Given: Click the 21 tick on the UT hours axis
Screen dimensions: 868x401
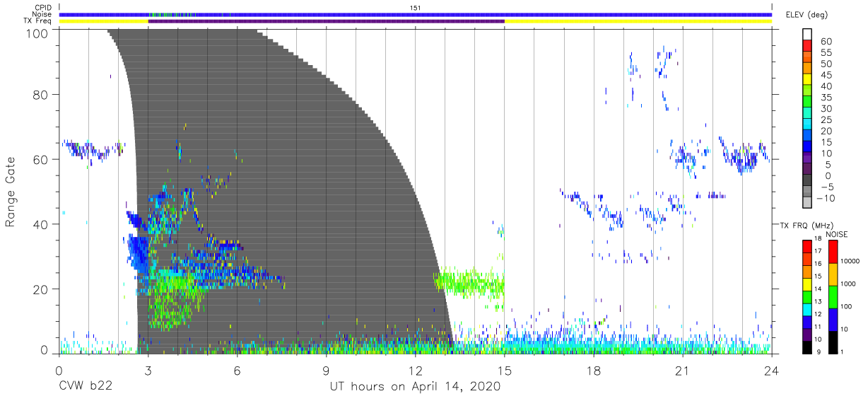Looking at the screenshot, I should [683, 369].
